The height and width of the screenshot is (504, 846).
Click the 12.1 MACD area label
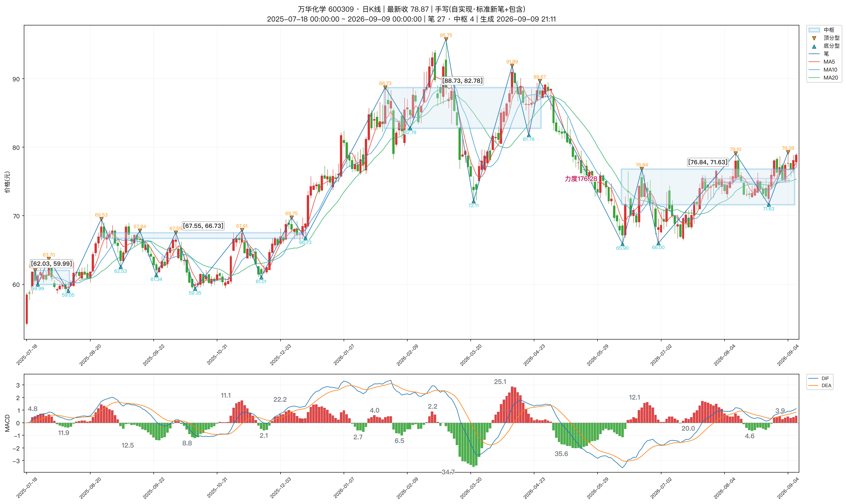(x=634, y=397)
